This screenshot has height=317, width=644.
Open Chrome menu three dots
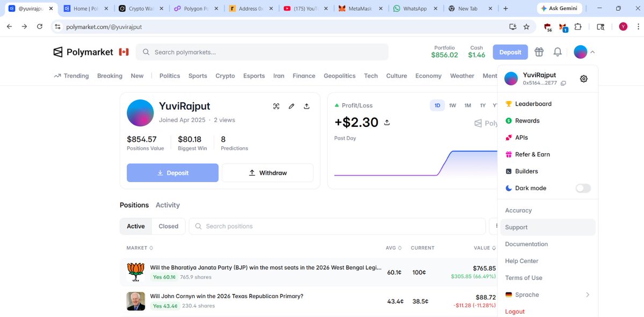(x=638, y=27)
